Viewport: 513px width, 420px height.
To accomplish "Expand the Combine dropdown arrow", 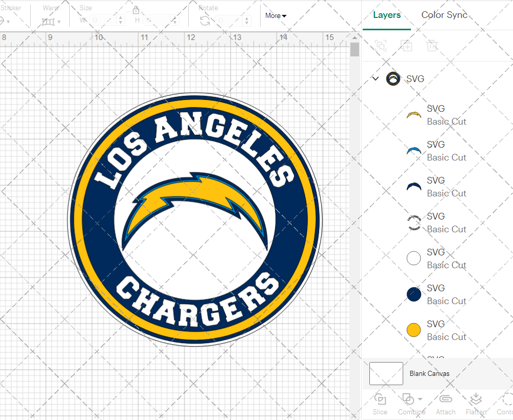I will (x=420, y=399).
